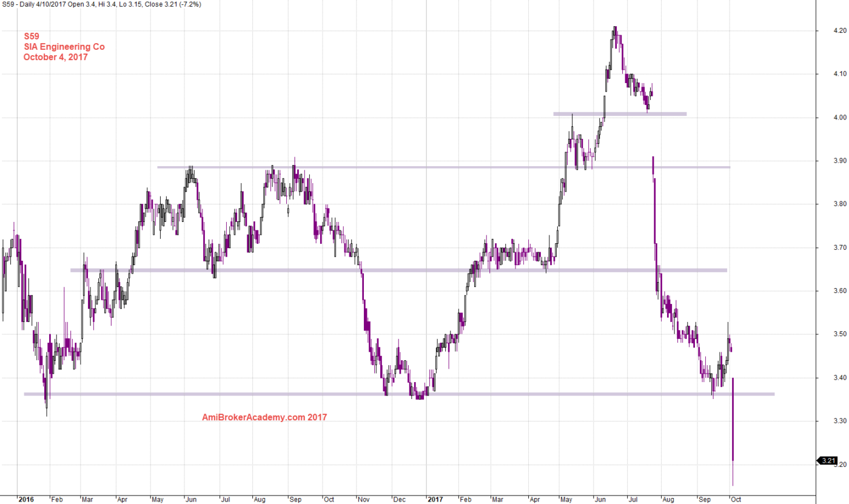The height and width of the screenshot is (504, 849).
Task: Click the 3.90 price axis label
Action: (x=839, y=161)
